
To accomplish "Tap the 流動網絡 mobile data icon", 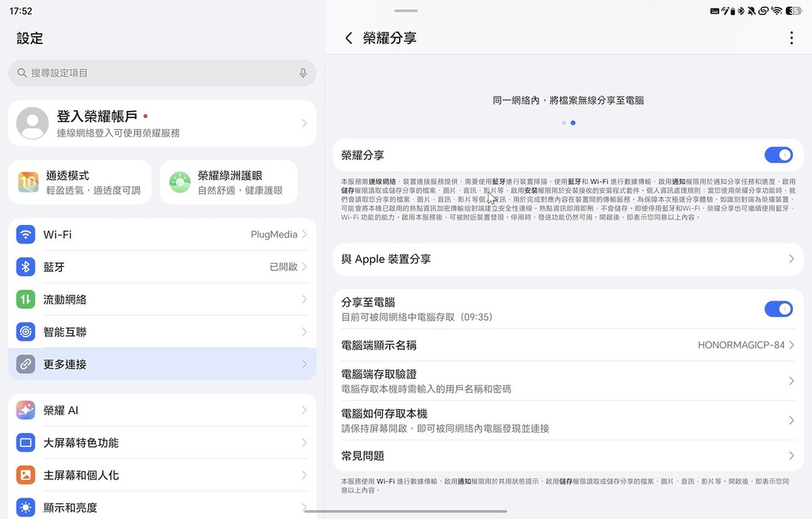I will coord(25,299).
